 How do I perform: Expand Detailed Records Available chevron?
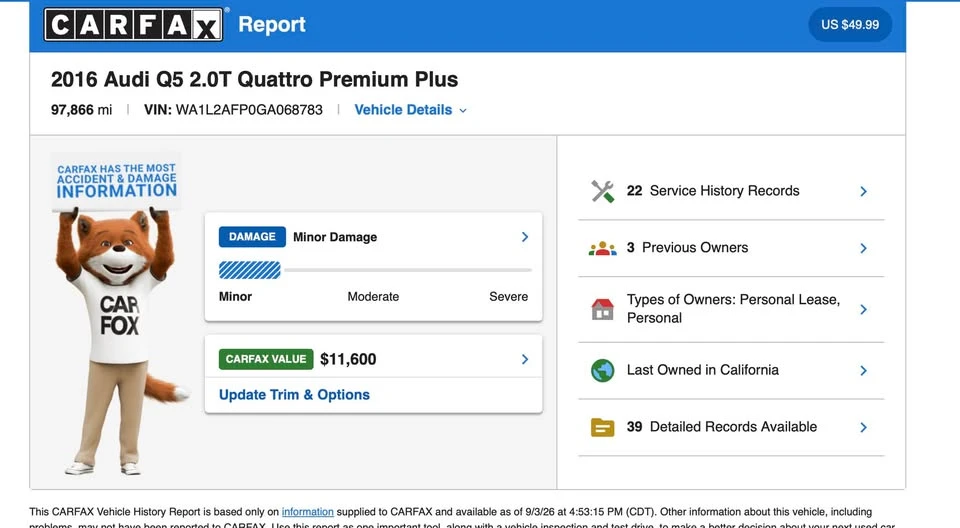[863, 427]
